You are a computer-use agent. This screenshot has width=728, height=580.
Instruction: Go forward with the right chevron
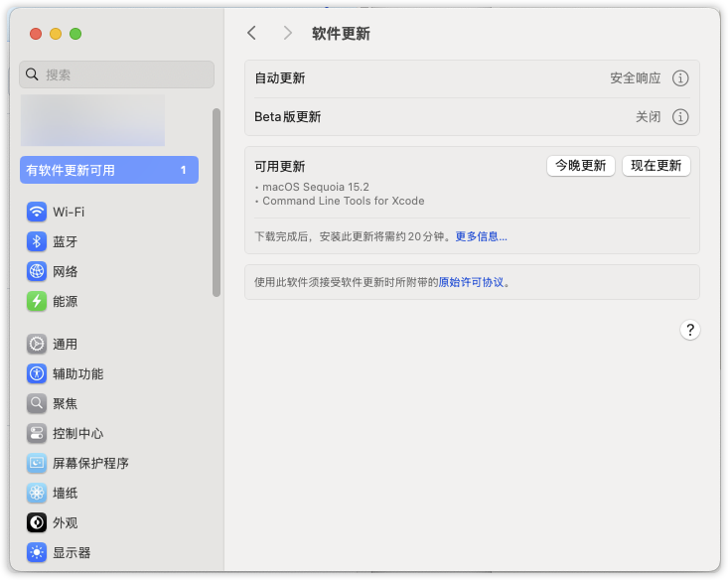(x=288, y=33)
